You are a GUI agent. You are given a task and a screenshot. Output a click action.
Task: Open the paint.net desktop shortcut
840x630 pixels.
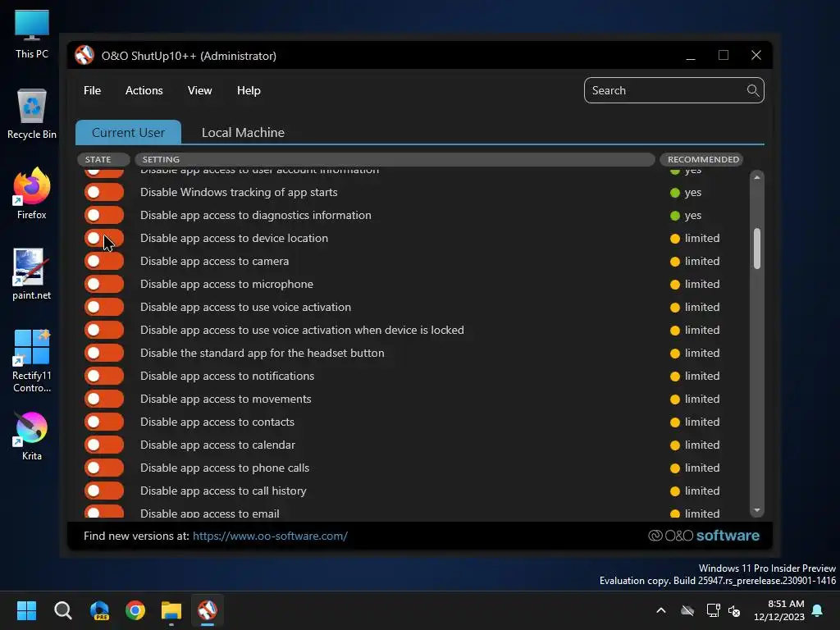pyautogui.click(x=32, y=274)
